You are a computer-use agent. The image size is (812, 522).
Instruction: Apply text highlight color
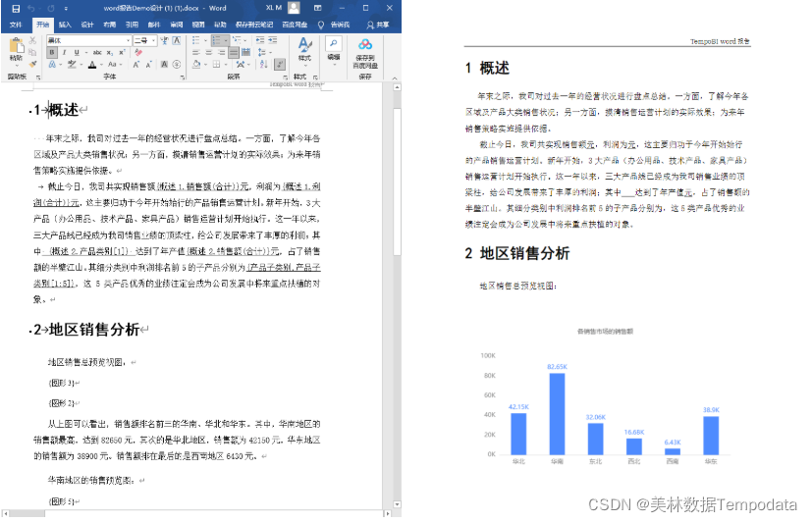(72, 65)
